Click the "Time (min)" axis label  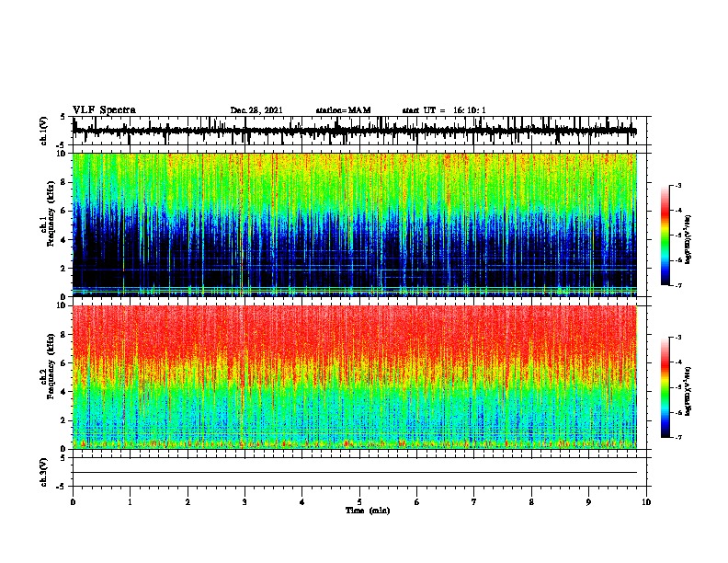tap(368, 511)
